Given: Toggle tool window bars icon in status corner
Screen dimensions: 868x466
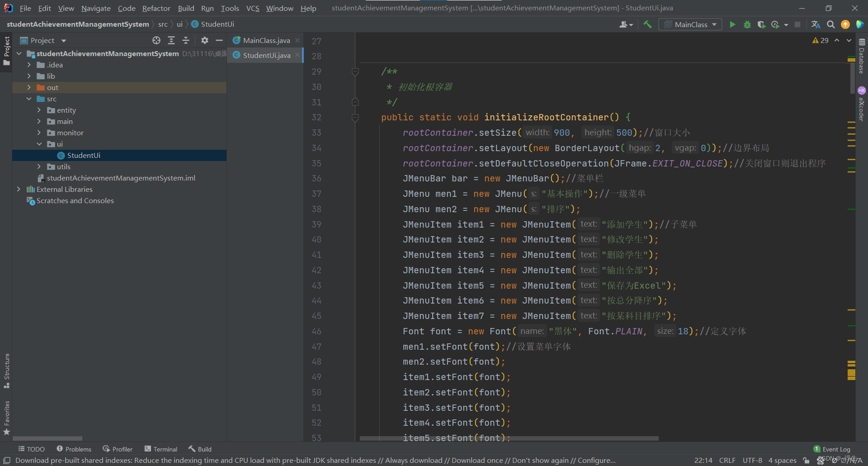Looking at the screenshot, I should point(7,460).
